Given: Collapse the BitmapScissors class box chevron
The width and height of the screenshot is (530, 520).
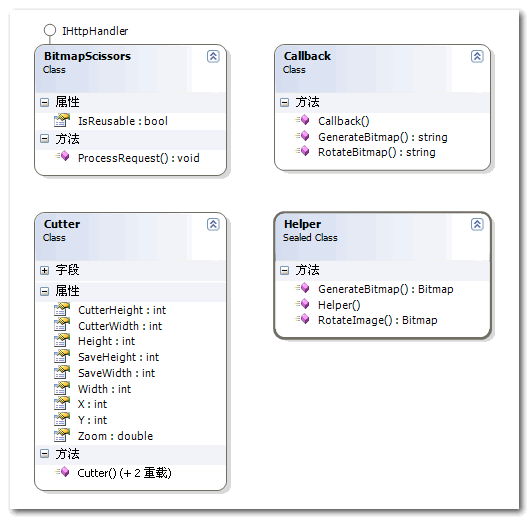Looking at the screenshot, I should click(x=213, y=56).
